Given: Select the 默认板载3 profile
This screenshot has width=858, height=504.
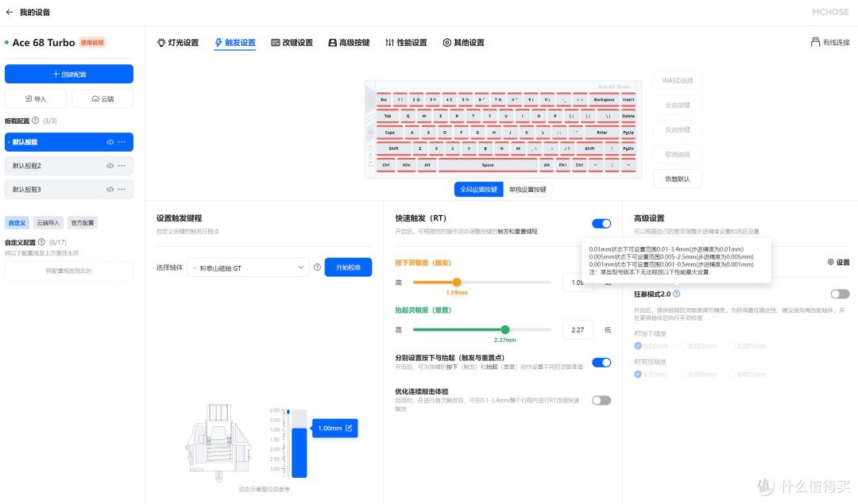Looking at the screenshot, I should 69,190.
